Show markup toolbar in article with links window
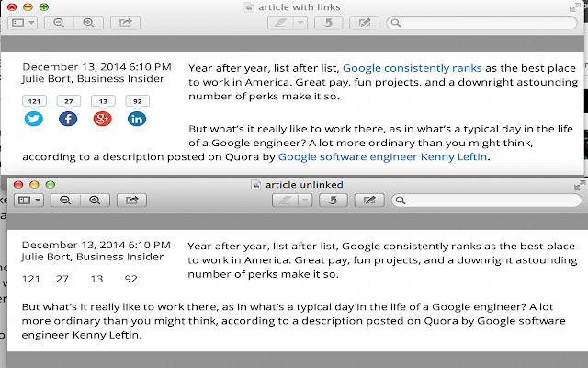Screen dimensions: 588x368 click(x=364, y=22)
